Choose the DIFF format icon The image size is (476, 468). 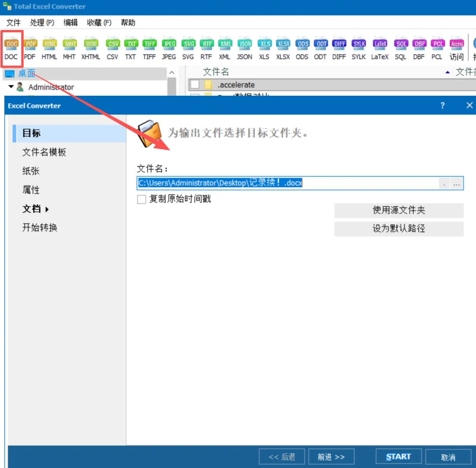339,49
